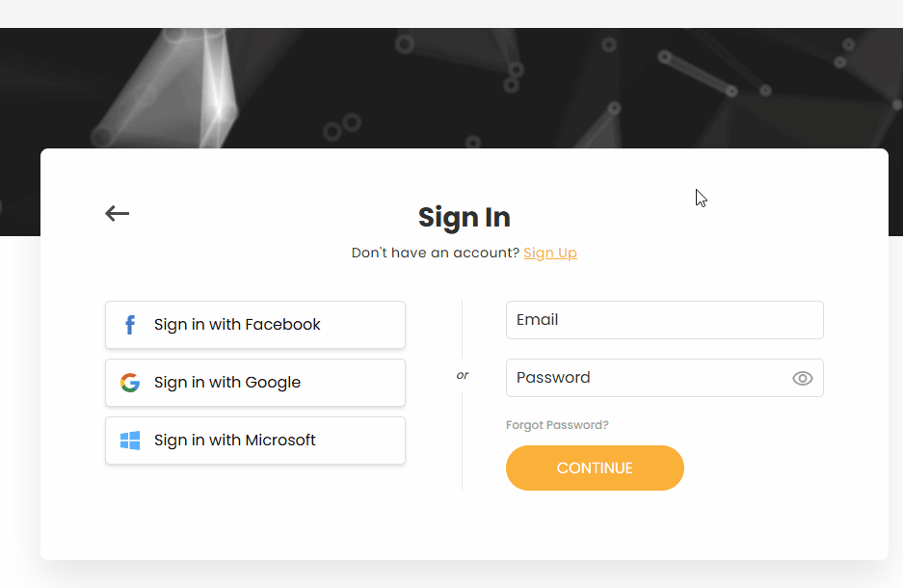The image size is (903, 588).
Task: Click the Facebook logo icon
Action: coord(129,325)
